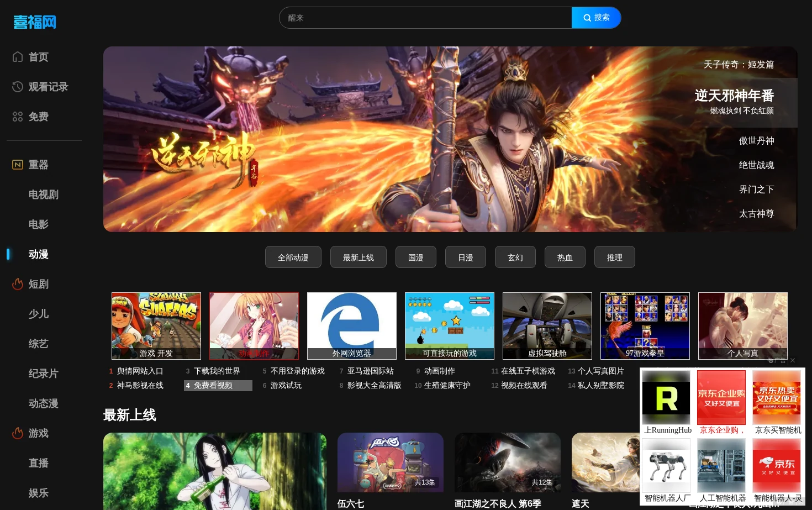
Task: Click the 游戏试玩 link
Action: coord(286,386)
